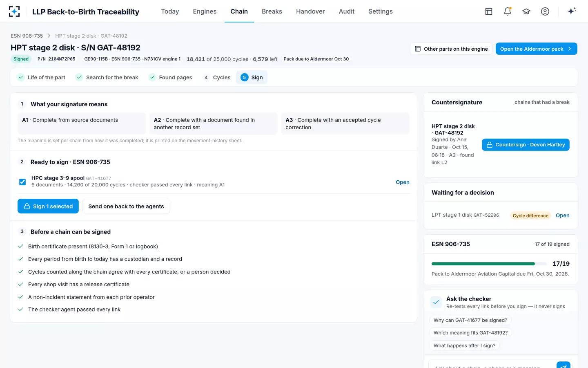Image resolution: width=588 pixels, height=368 pixels.
Task: Click Other parts on this engine
Action: (x=451, y=49)
